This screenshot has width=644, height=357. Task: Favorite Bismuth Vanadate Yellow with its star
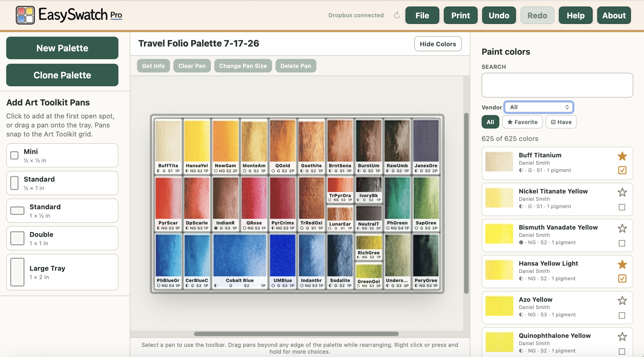pos(622,228)
